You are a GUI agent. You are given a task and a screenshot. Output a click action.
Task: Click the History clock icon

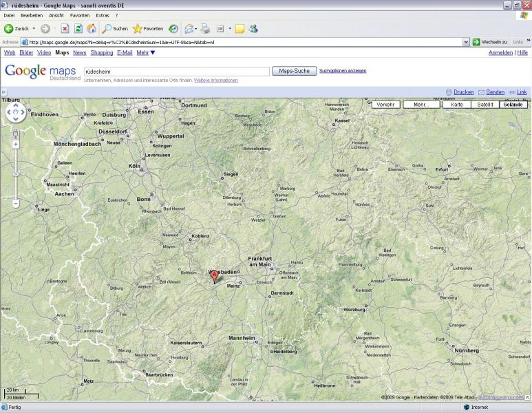click(x=173, y=29)
